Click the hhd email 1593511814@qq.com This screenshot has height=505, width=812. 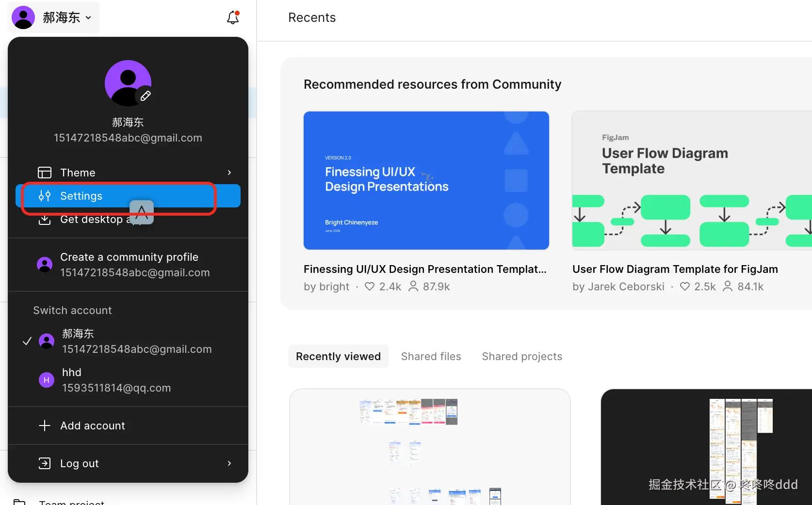[116, 388]
